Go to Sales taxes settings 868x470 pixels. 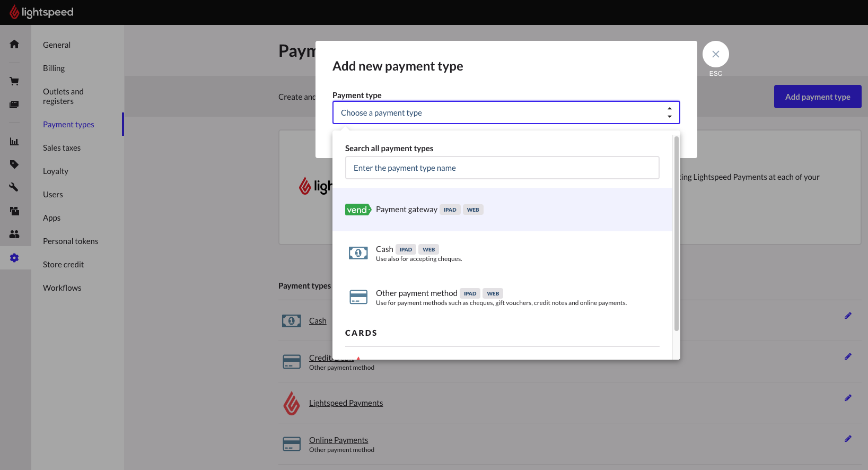62,148
